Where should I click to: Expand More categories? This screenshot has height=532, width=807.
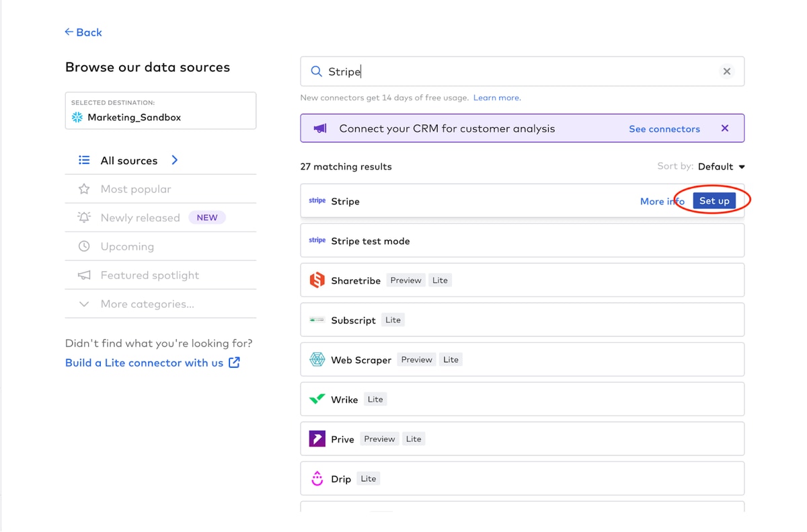(161, 304)
